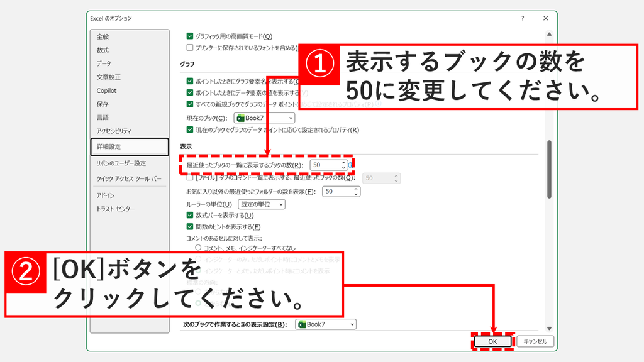Open the 現在のブック Book7 dropdown

click(264, 118)
